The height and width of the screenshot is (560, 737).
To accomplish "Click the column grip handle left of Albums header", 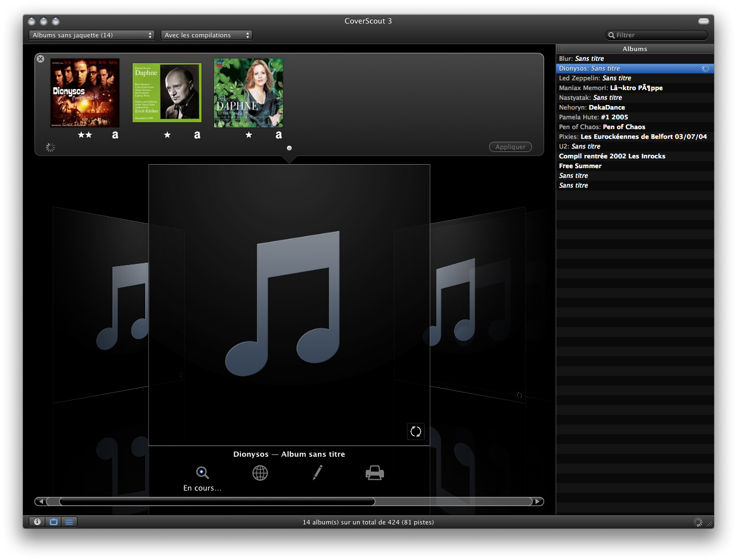I will pyautogui.click(x=560, y=49).
